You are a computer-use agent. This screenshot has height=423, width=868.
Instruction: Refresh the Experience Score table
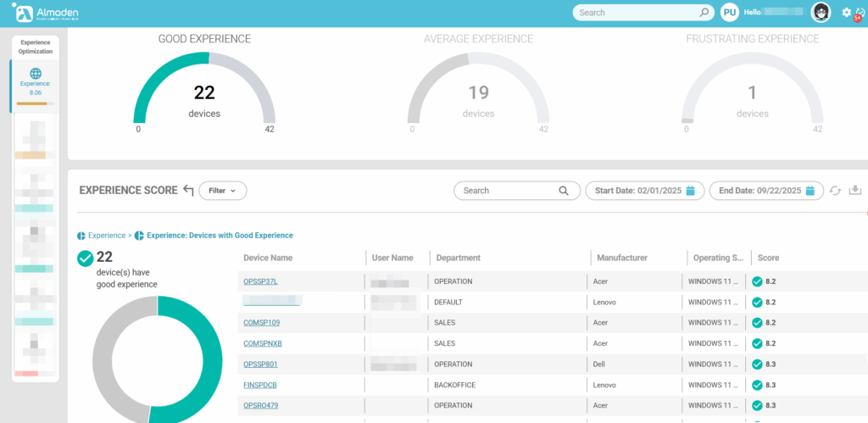point(836,191)
